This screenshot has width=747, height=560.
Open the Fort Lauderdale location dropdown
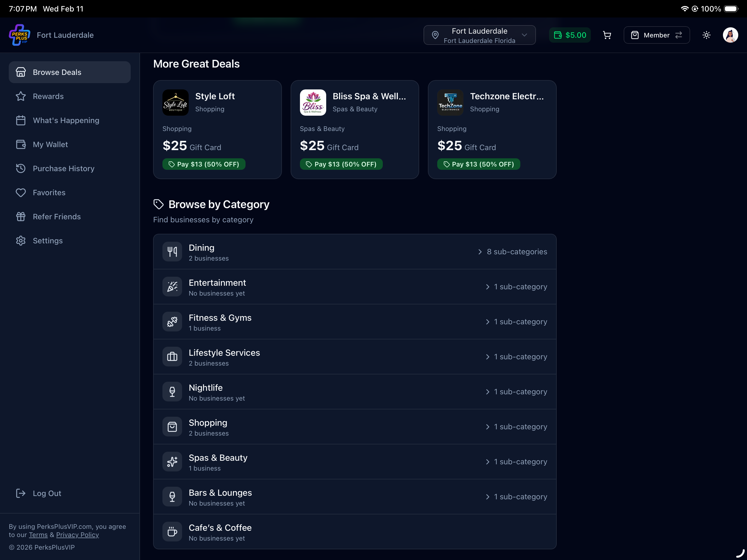[x=479, y=35]
